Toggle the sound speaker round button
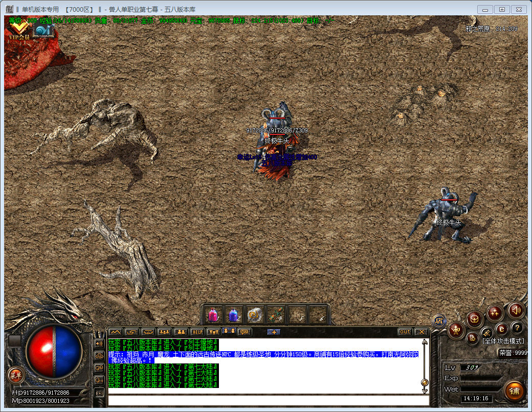Image resolution: width=532 pixels, height=412 pixels. (516, 310)
